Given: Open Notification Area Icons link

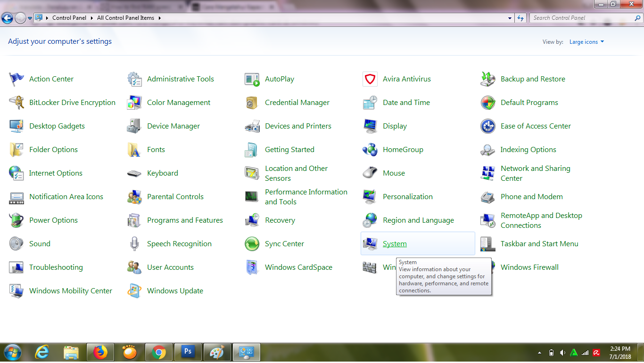Looking at the screenshot, I should point(66,197).
